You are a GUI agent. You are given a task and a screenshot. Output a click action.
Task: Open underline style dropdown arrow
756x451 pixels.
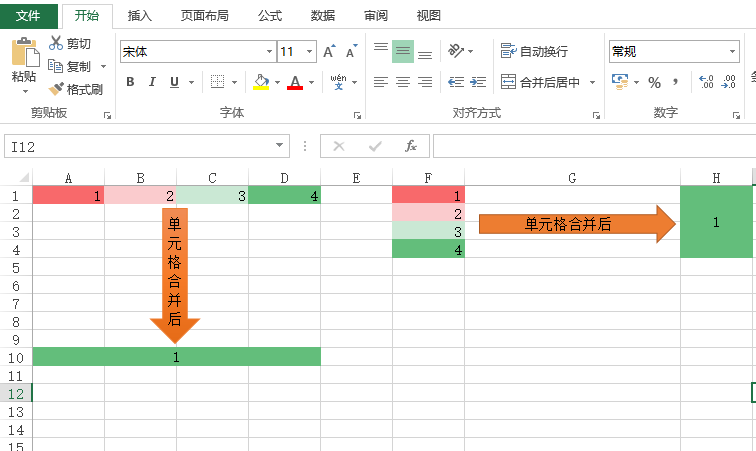(x=191, y=82)
